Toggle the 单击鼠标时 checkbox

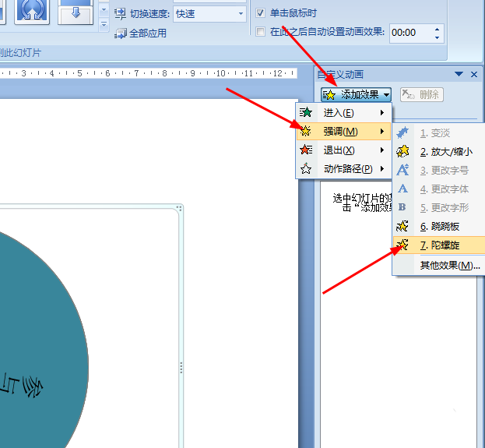pos(260,13)
